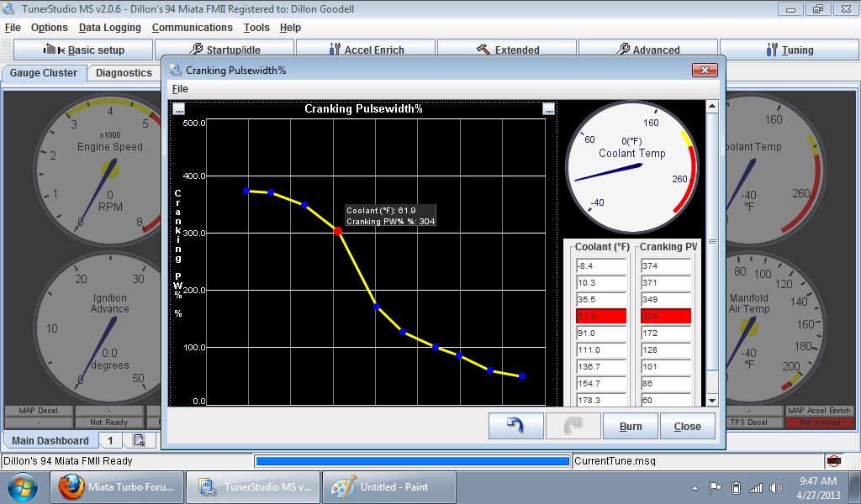Click the Ignition Advance gauge
This screenshot has height=504, width=861.
(x=99, y=329)
